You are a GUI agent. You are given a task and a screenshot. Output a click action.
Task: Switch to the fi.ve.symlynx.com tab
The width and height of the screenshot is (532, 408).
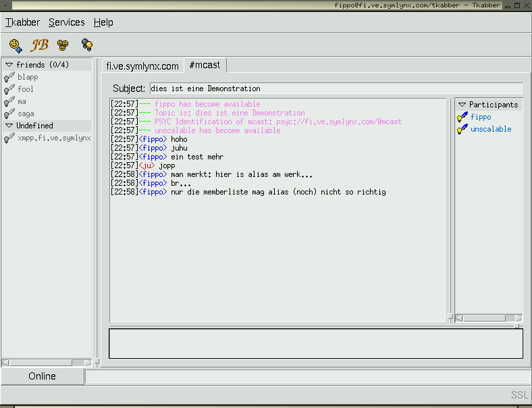click(x=142, y=66)
